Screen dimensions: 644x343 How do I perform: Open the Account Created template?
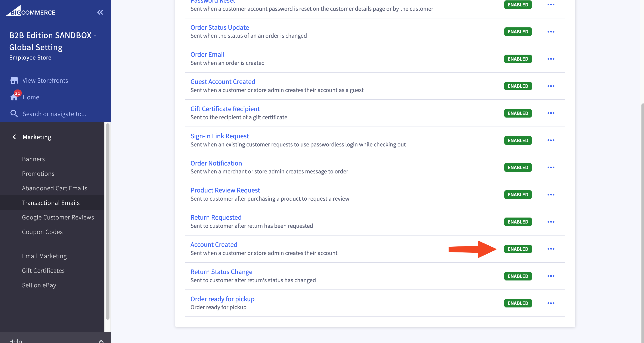[x=214, y=244]
